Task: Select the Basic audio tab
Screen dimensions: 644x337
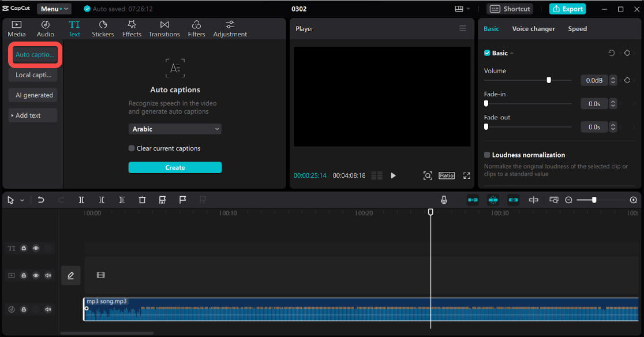Action: [x=491, y=29]
